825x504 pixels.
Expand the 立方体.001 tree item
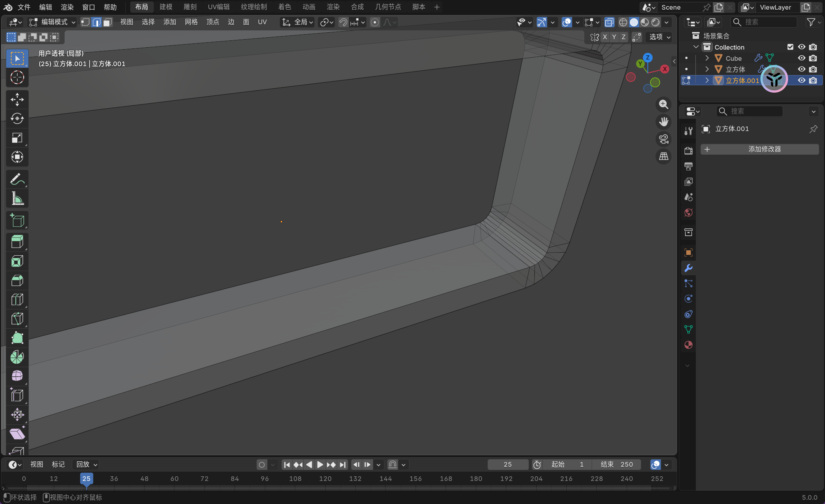[x=707, y=80]
